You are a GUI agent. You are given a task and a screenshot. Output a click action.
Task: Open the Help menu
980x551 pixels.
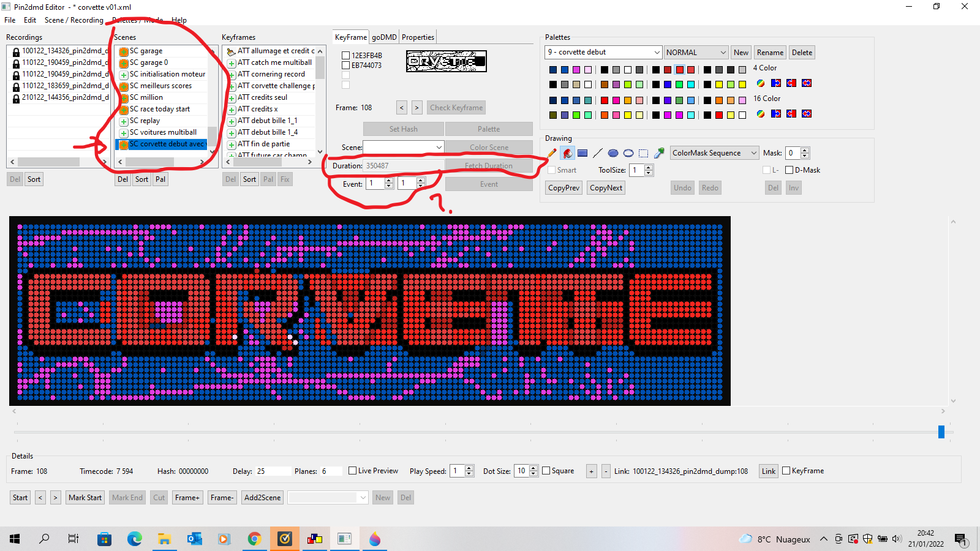point(179,20)
